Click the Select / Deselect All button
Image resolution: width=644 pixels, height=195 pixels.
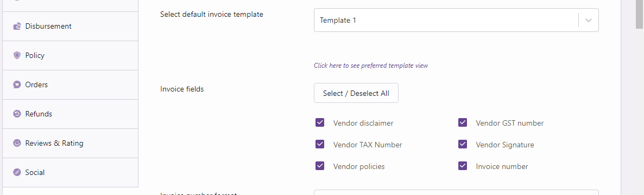tap(356, 93)
